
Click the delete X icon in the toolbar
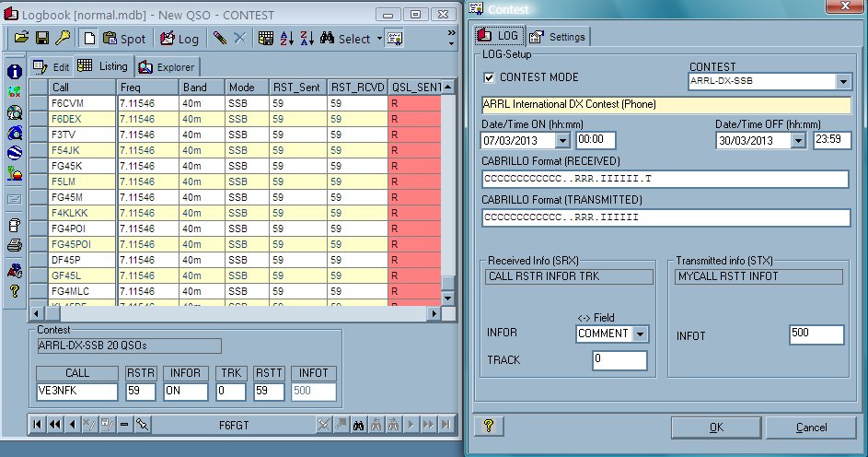click(x=239, y=38)
